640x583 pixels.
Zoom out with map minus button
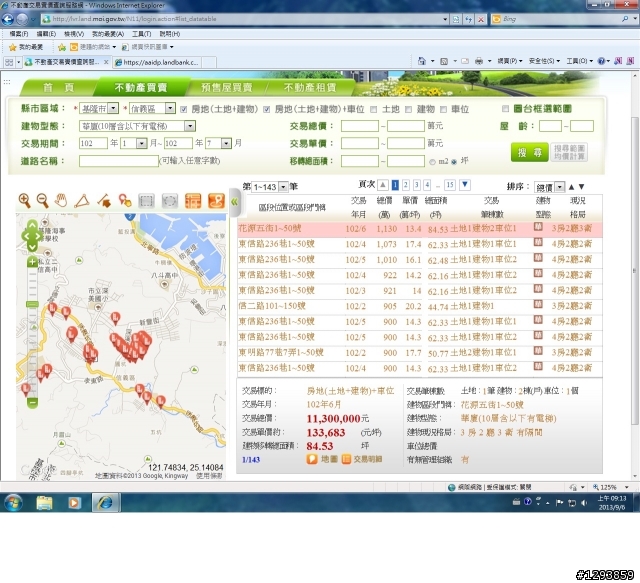(x=32, y=403)
